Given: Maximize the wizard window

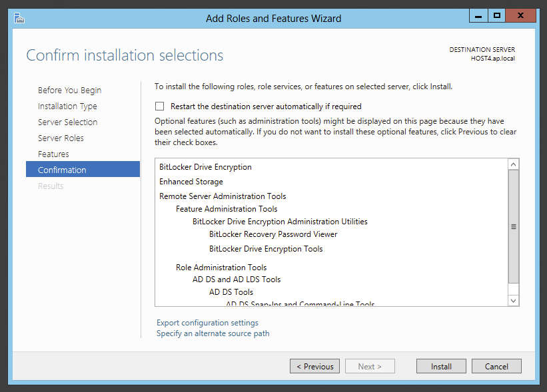Looking at the screenshot, I should pos(497,15).
